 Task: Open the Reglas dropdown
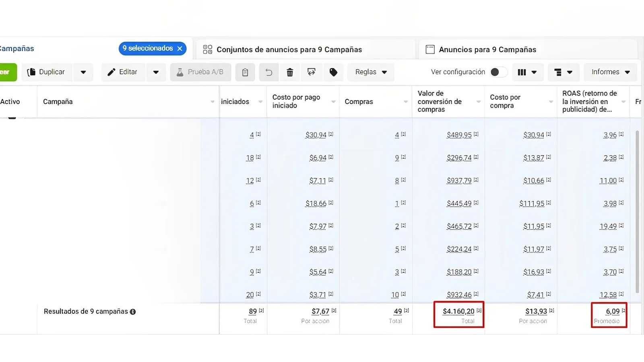[371, 72]
